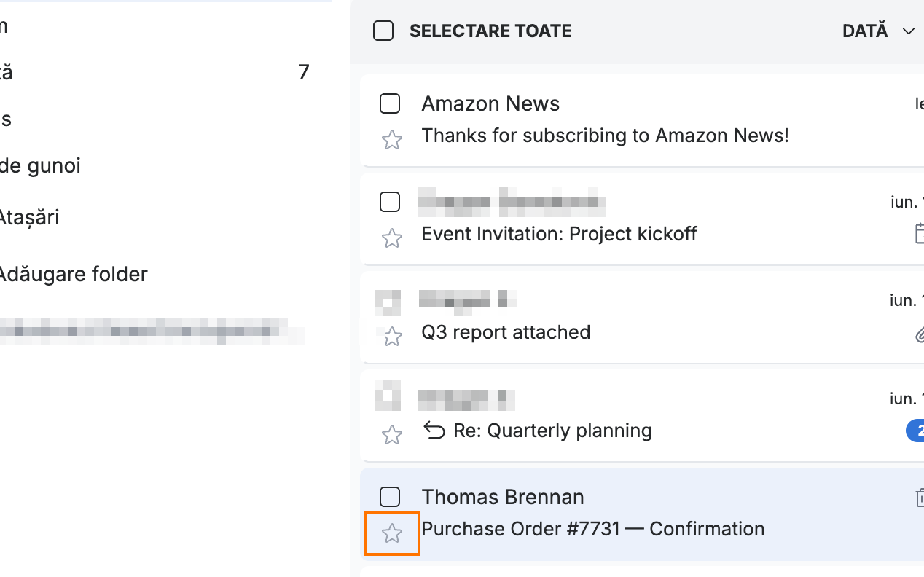Open the sidebar folder with 7 unread
This screenshot has height=577, width=924.
[x=154, y=72]
